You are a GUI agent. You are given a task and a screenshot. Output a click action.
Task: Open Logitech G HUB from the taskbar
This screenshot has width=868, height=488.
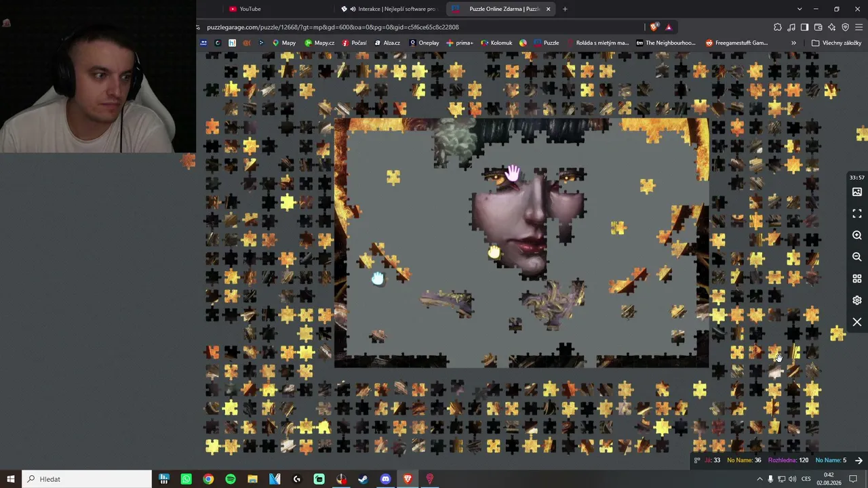(x=297, y=479)
